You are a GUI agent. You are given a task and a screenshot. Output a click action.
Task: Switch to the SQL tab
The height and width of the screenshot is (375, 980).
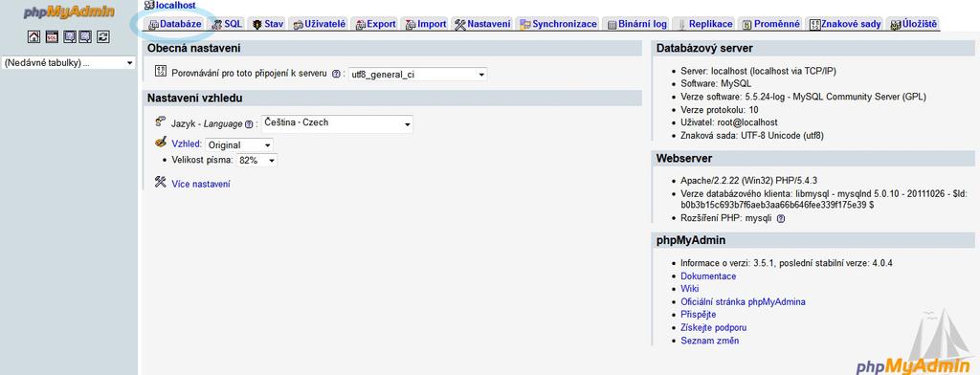[227, 24]
